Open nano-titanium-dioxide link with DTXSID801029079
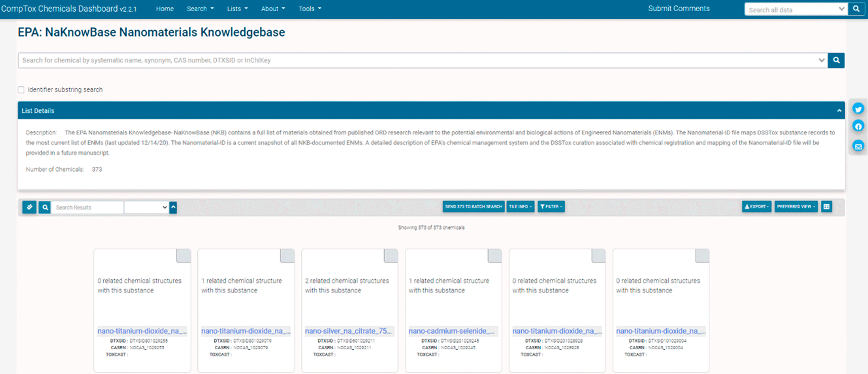 tap(246, 331)
